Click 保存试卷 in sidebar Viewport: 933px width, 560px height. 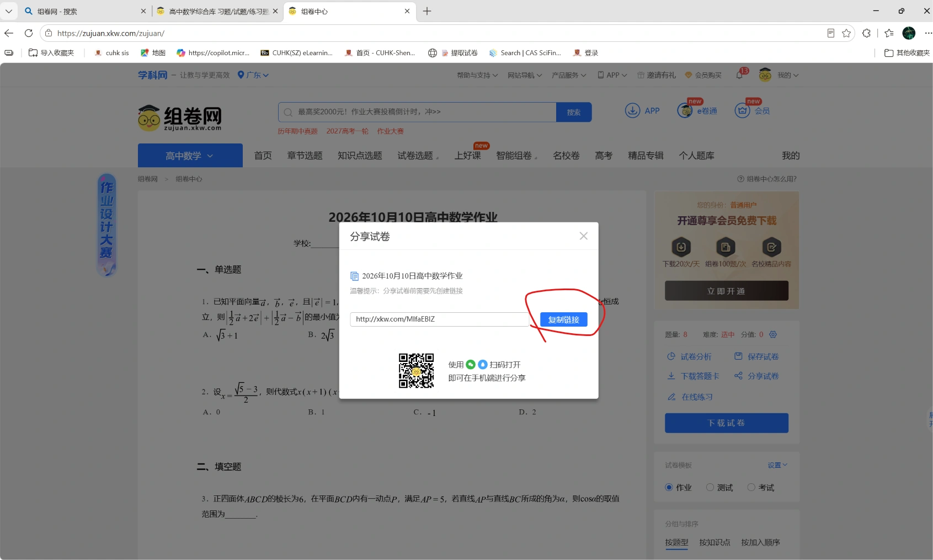[x=756, y=356]
